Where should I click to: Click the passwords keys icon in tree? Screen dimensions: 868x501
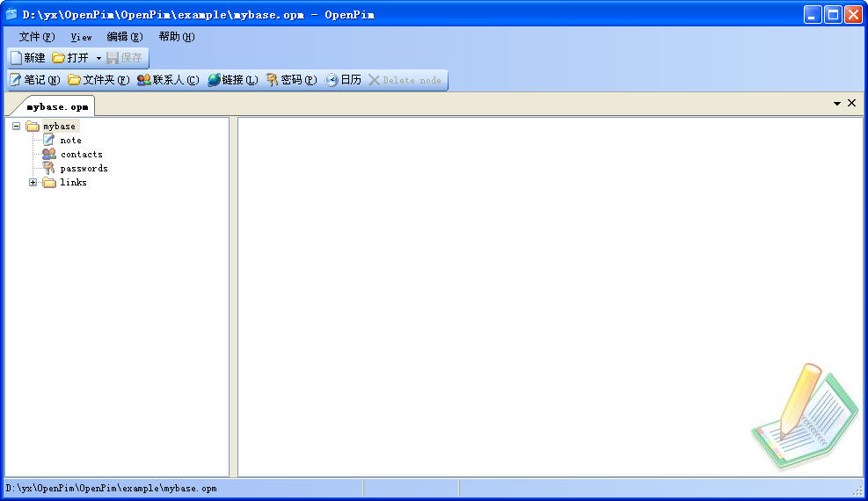coord(48,168)
